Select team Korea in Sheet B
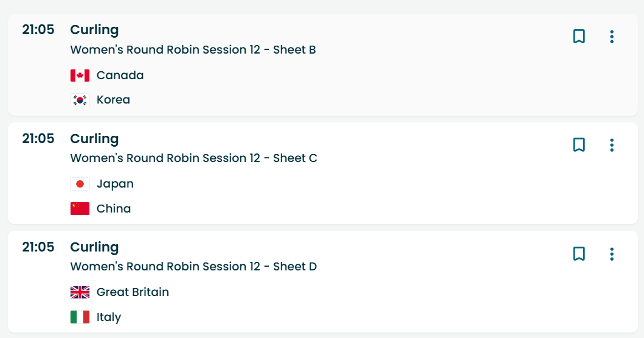Image resolution: width=644 pixels, height=338 pixels. pos(113,100)
